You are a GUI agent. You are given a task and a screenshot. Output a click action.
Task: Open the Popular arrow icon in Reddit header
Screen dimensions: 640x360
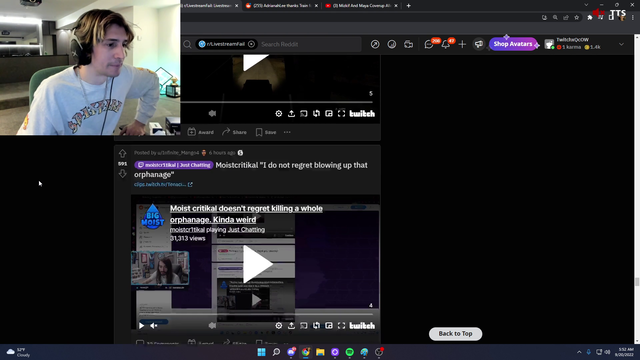tap(375, 44)
